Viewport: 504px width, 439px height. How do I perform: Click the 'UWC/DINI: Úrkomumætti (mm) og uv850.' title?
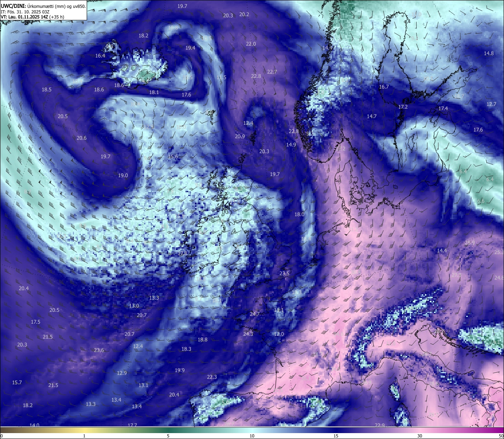click(x=43, y=6)
